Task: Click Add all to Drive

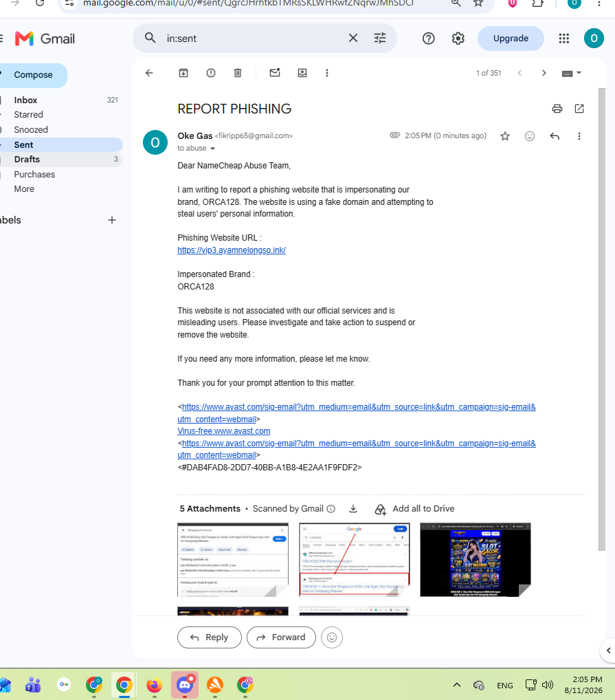Action: coord(415,509)
